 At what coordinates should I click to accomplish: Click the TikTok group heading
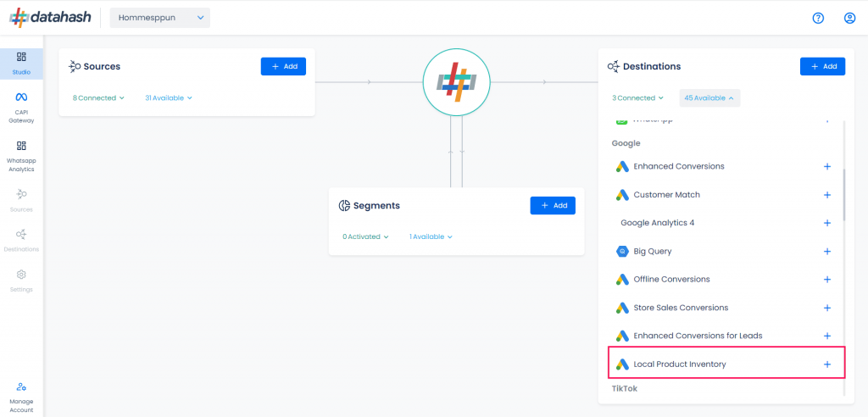[625, 389]
